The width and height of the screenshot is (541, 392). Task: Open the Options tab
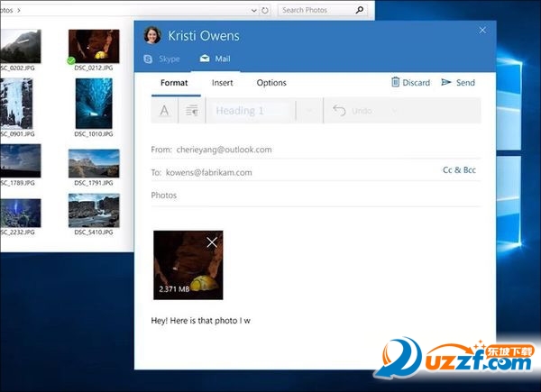(x=271, y=83)
